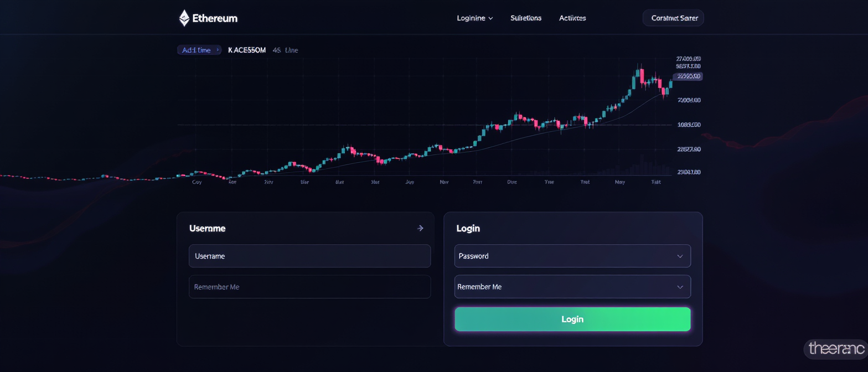Expand the Remember Me dropdown in Login panel
The height and width of the screenshot is (372, 868).
point(572,287)
